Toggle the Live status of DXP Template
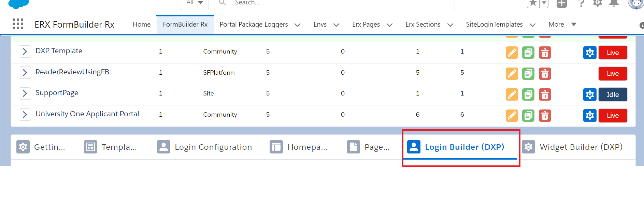 click(x=613, y=53)
